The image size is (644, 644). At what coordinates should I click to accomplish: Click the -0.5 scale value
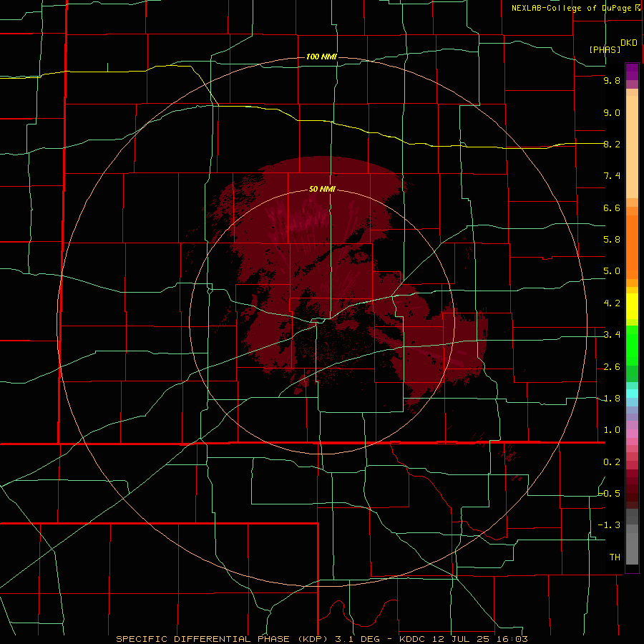click(x=609, y=493)
